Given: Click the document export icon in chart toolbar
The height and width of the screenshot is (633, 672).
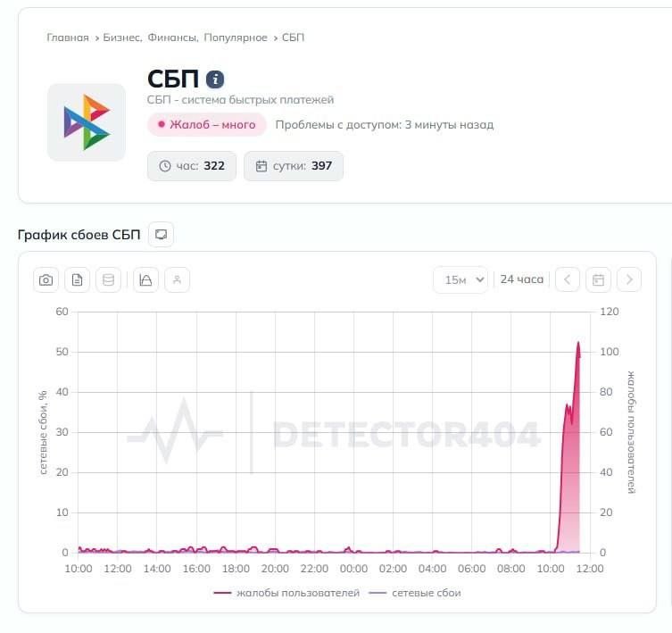Looking at the screenshot, I should pyautogui.click(x=77, y=280).
